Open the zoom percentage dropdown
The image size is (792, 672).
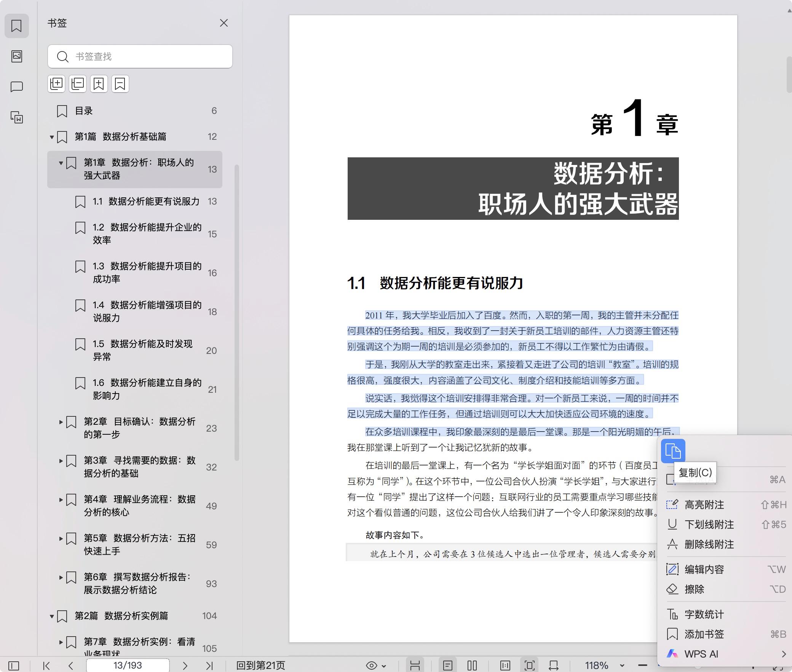tap(622, 666)
